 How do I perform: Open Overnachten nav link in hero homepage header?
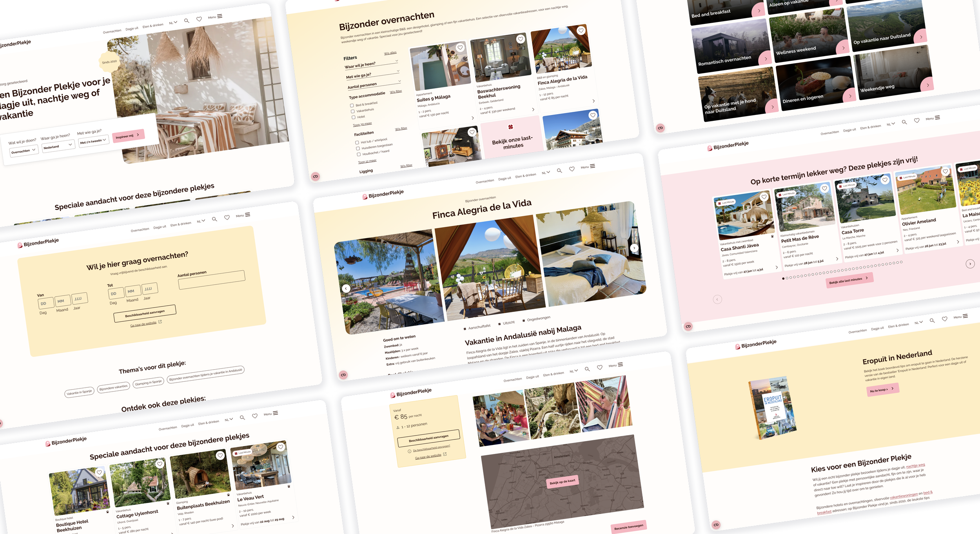point(112,31)
